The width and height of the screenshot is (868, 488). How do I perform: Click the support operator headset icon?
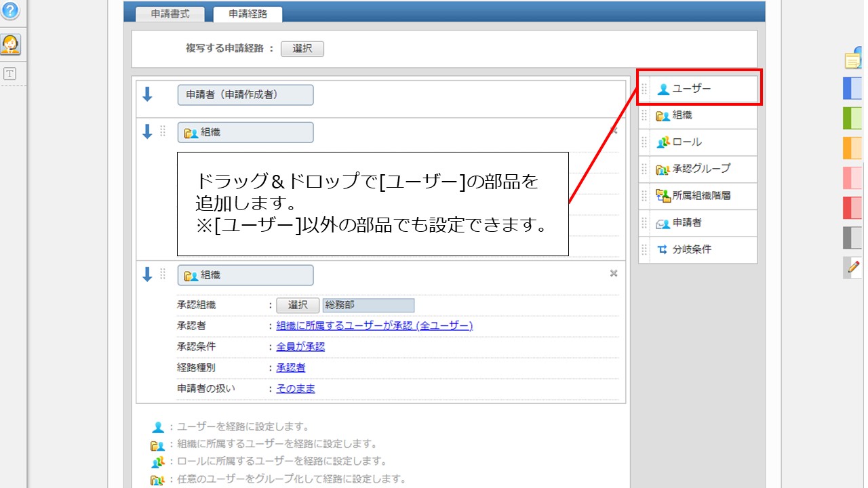(10, 45)
